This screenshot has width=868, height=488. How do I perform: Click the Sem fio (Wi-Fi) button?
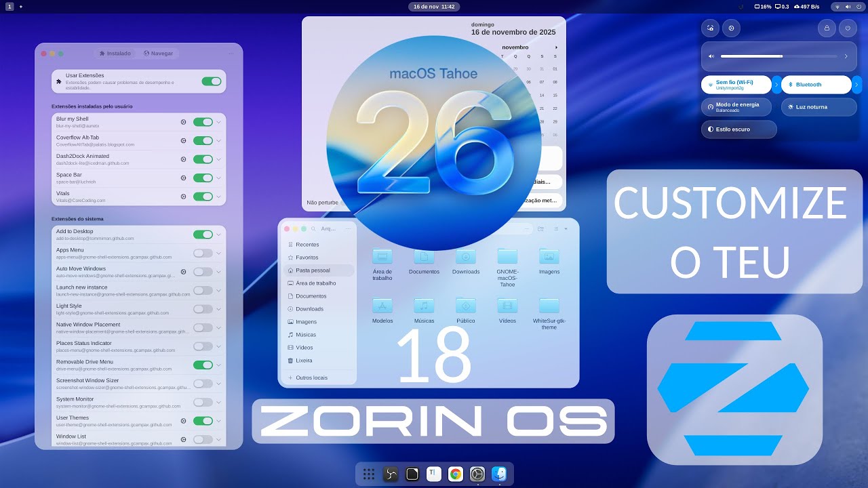coord(736,85)
